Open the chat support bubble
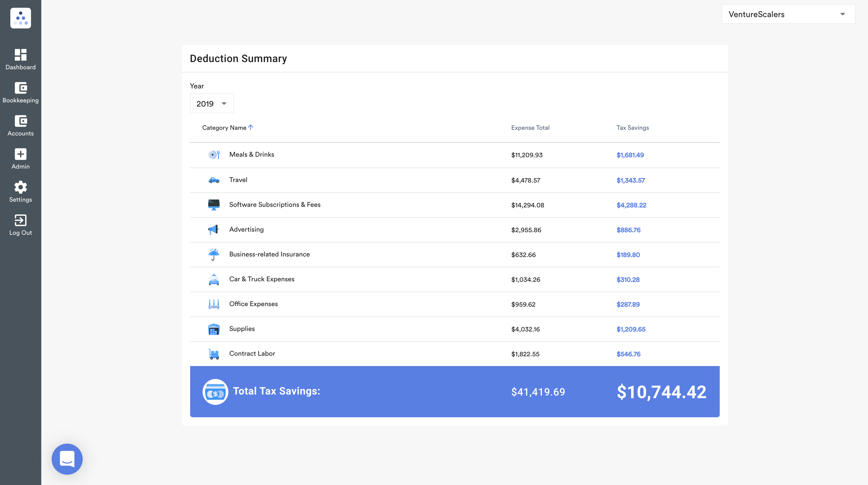 pyautogui.click(x=67, y=459)
